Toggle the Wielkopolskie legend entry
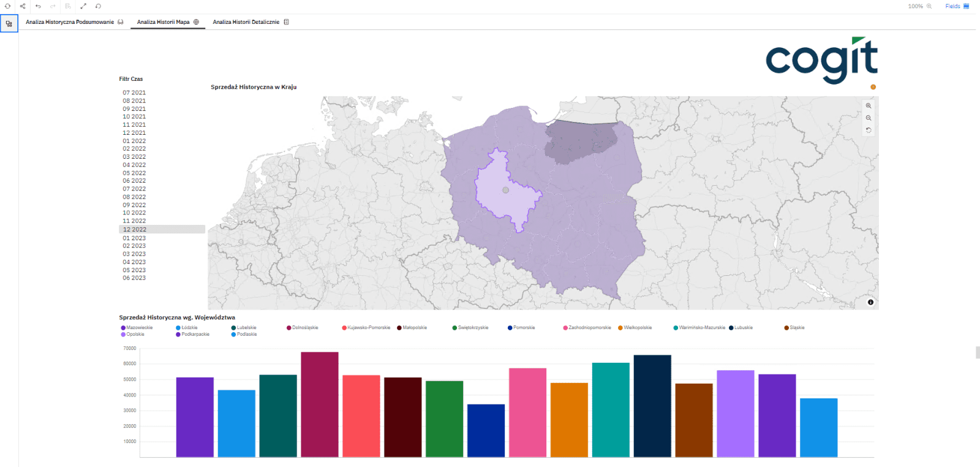980x467 pixels. [x=637, y=328]
